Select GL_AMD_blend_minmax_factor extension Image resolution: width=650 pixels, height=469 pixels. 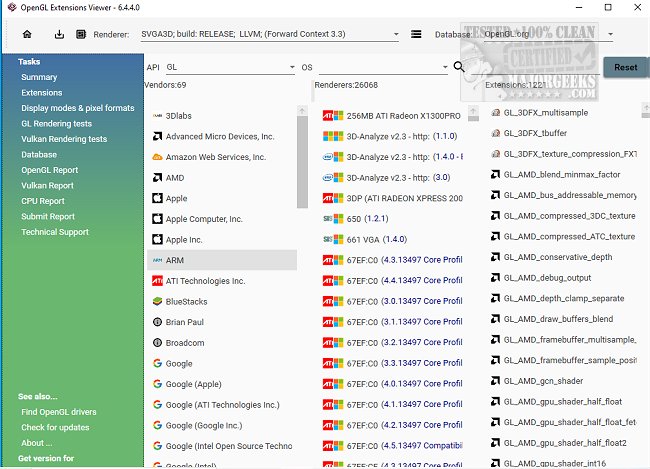[563, 175]
